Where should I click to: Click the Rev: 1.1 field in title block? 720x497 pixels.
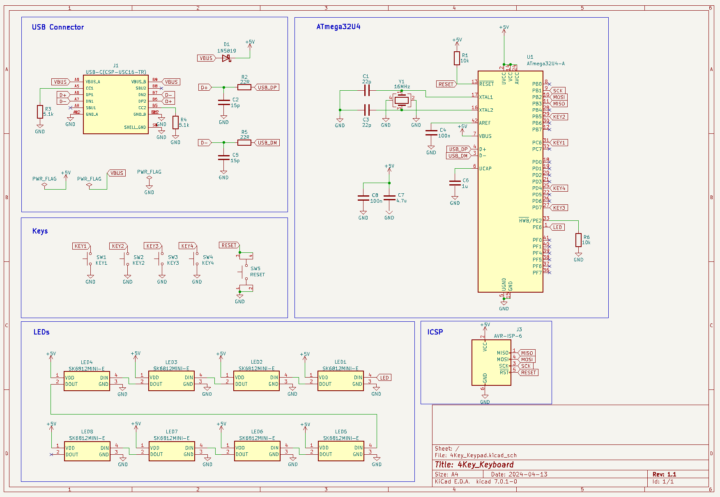tap(664, 474)
